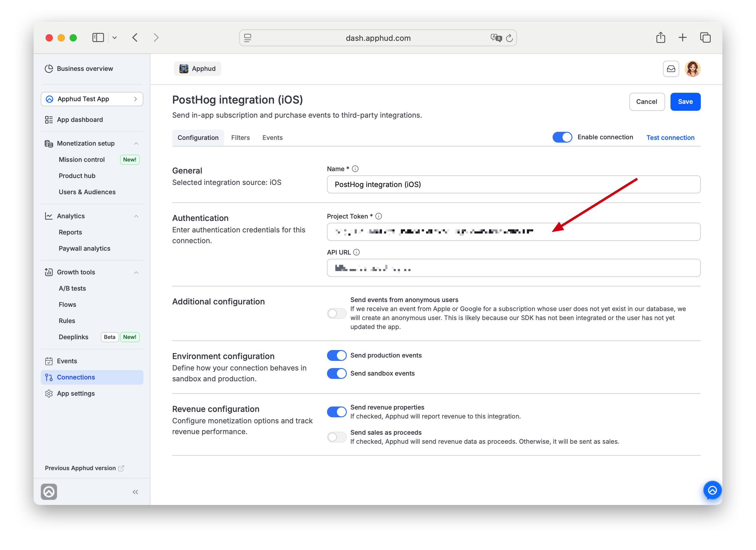This screenshot has height=550, width=756.
Task: Open the user avatar menu
Action: point(693,69)
